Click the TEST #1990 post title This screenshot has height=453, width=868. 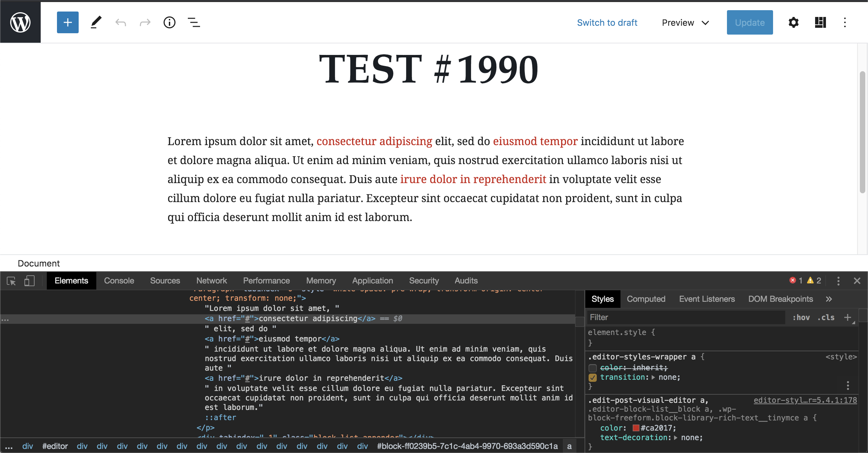429,69
